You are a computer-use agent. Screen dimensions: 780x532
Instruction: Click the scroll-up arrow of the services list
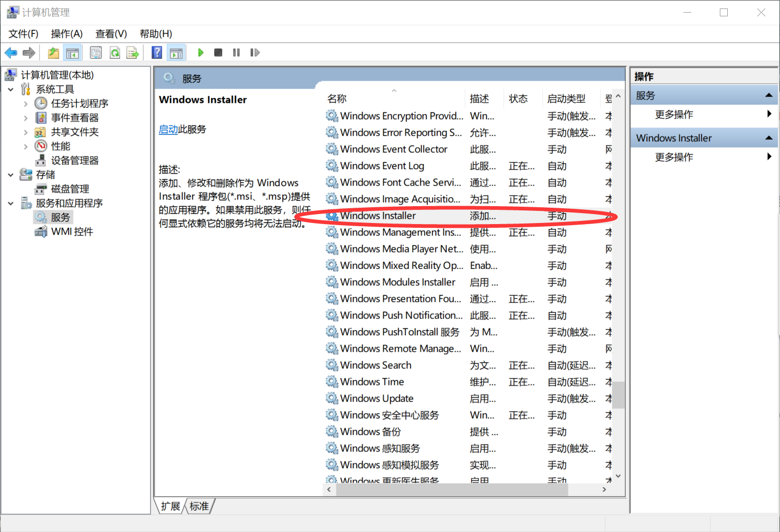pyautogui.click(x=619, y=96)
